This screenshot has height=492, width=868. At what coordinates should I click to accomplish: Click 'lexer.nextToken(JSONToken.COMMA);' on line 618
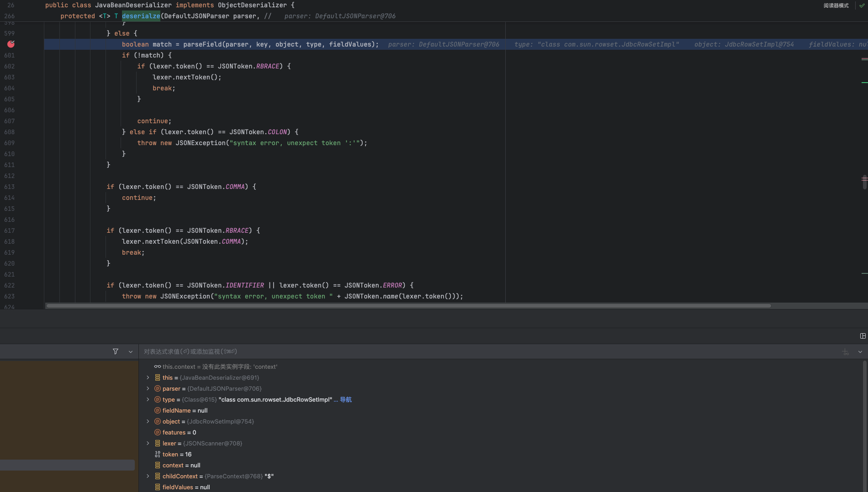(x=185, y=241)
